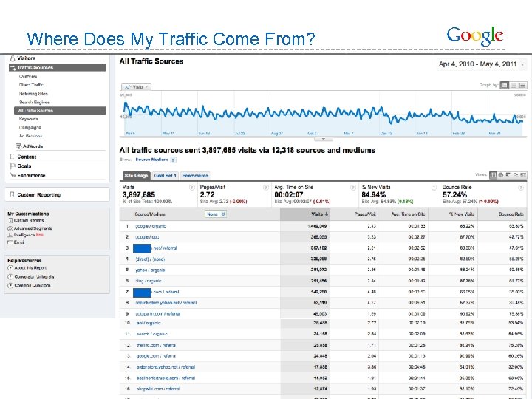Switch to the Site Usage tab
The width and height of the screenshot is (532, 399).
[136, 176]
